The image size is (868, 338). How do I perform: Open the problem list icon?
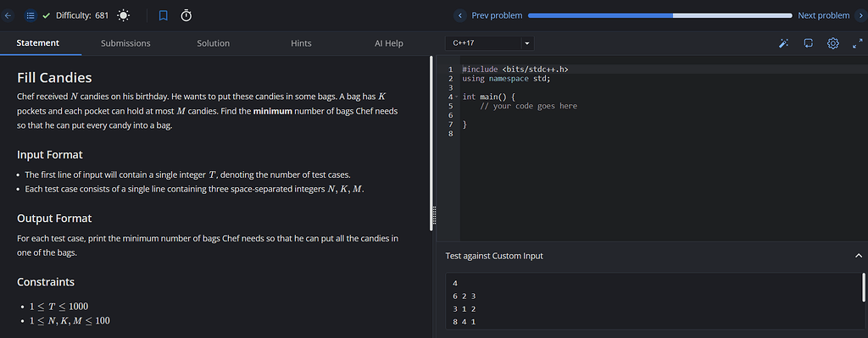[x=31, y=15]
